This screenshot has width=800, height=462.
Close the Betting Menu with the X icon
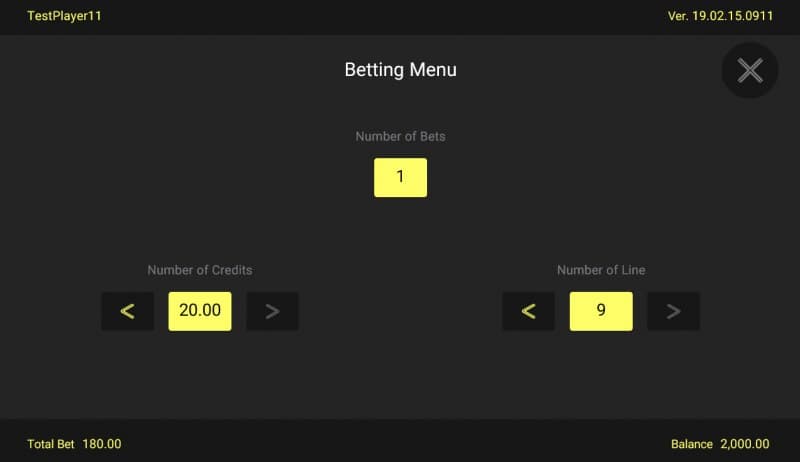[x=750, y=70]
